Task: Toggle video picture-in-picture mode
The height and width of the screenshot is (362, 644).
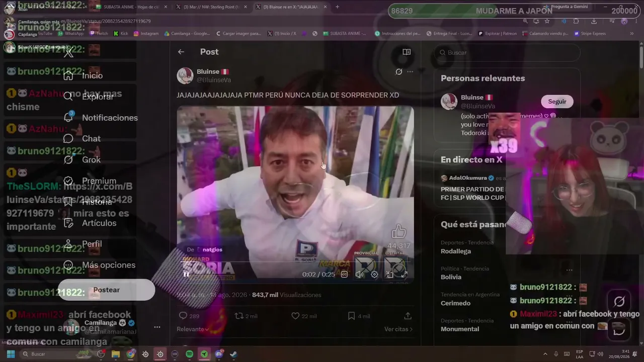Action: [x=389, y=275]
